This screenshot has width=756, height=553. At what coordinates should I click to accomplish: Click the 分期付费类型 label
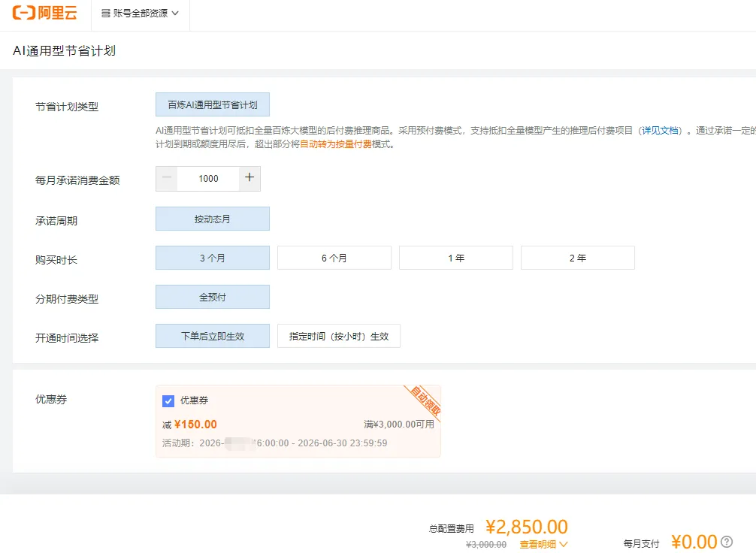[67, 299]
